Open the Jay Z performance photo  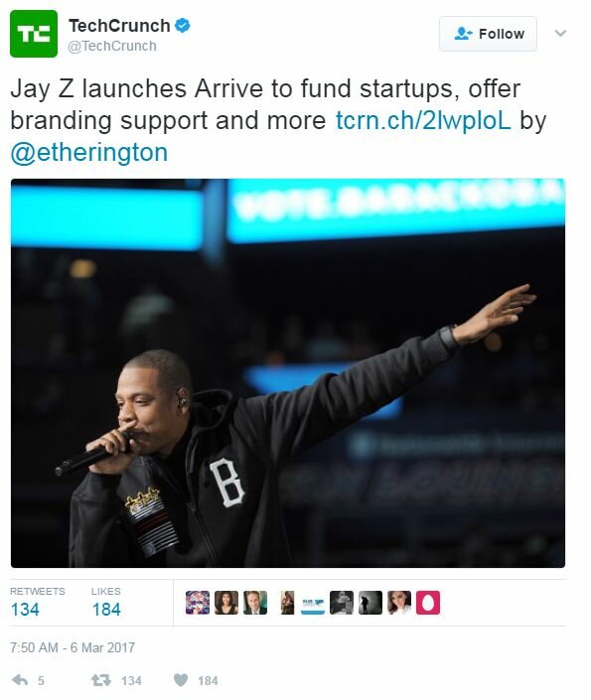point(288,373)
